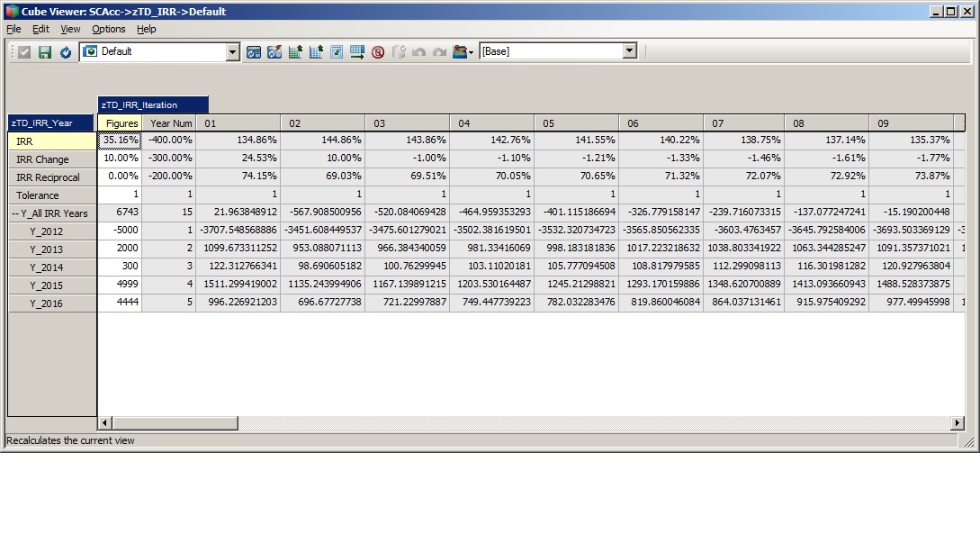980x553 pixels.
Task: Click the Slice to Excel icon
Action: pyautogui.click(x=295, y=52)
